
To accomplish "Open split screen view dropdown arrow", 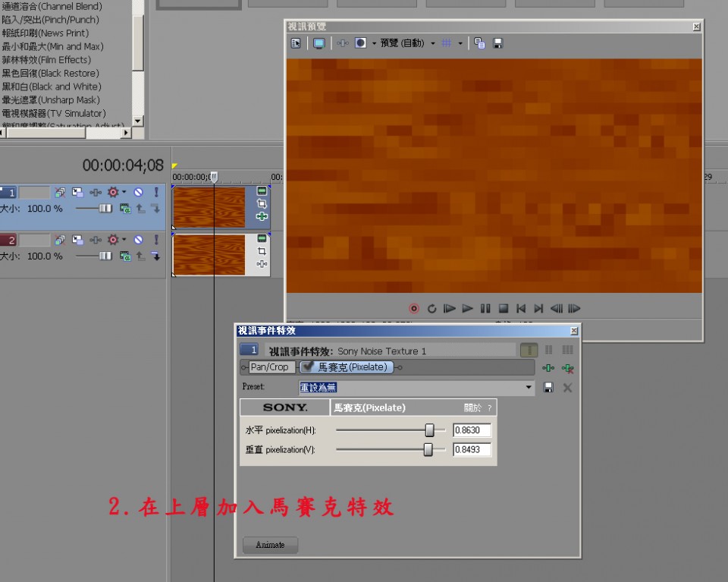I will click(374, 44).
